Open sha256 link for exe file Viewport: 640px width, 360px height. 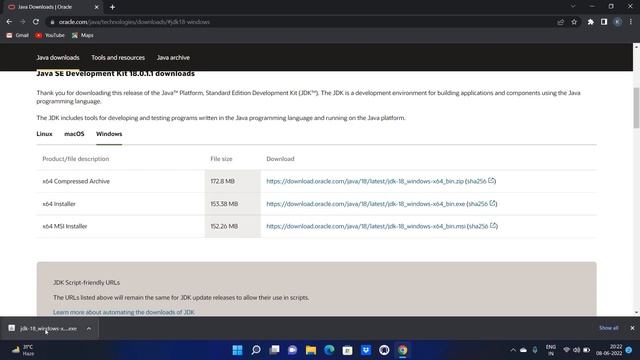[482, 204]
